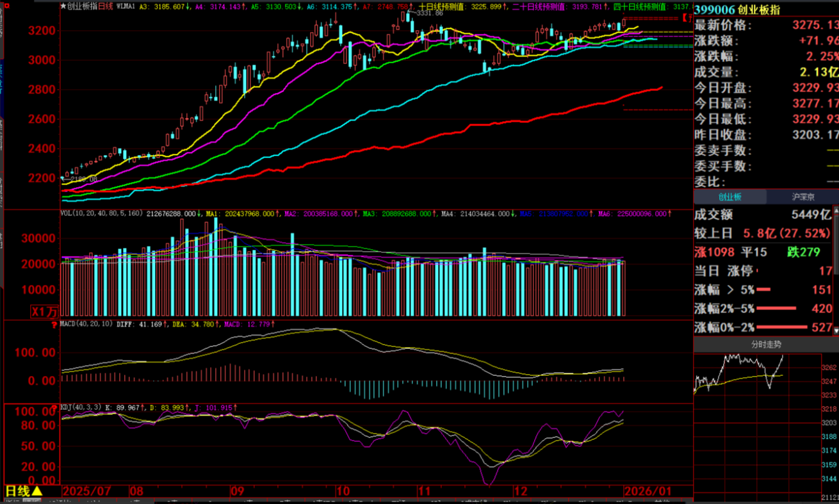Switch to the 创业板 tab
The width and height of the screenshot is (839, 504).
click(x=729, y=197)
